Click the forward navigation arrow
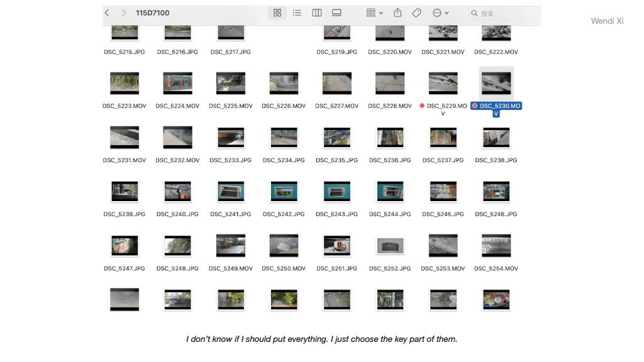This screenshot has height=362, width=644. click(124, 13)
